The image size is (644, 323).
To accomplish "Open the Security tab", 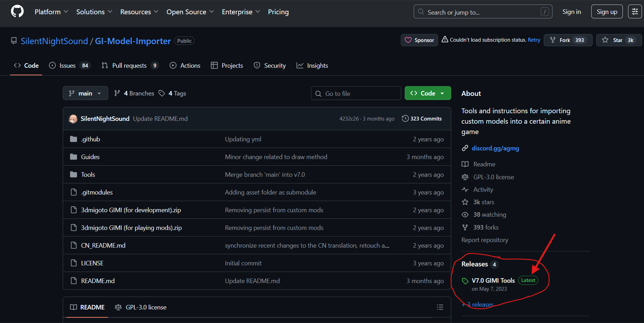I will click(270, 65).
